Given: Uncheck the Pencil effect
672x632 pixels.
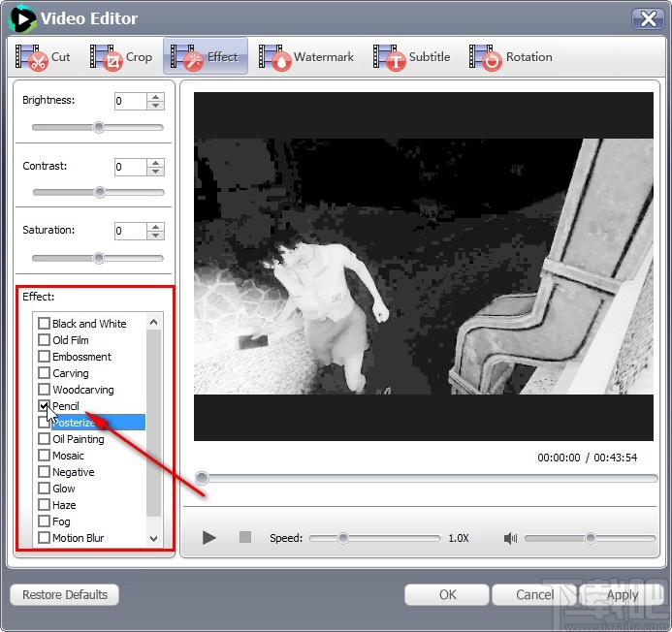Looking at the screenshot, I should [x=44, y=406].
